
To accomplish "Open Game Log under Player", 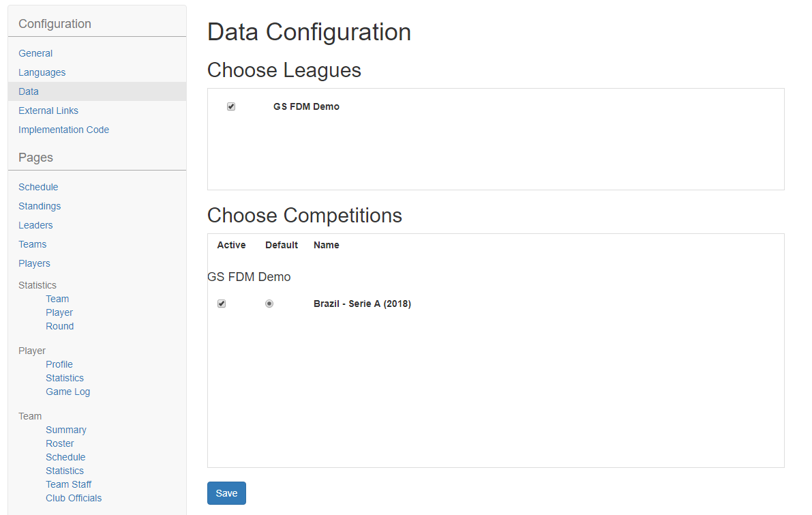I will pyautogui.click(x=68, y=392).
